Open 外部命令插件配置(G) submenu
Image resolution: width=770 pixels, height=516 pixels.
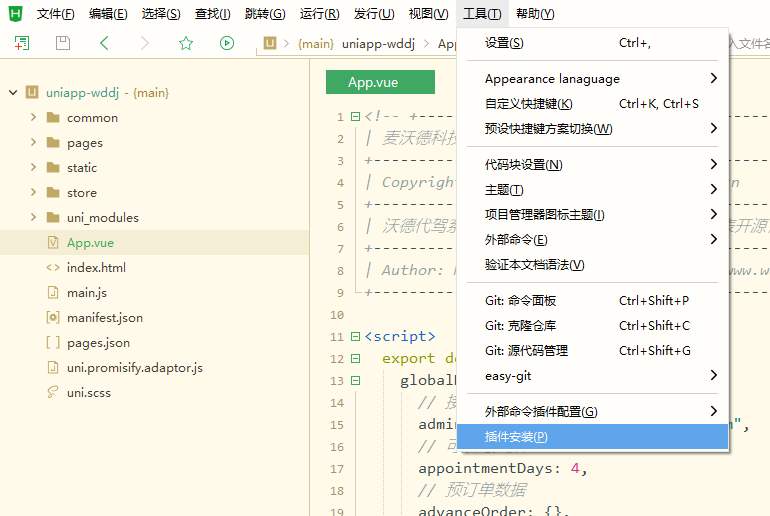(x=593, y=411)
